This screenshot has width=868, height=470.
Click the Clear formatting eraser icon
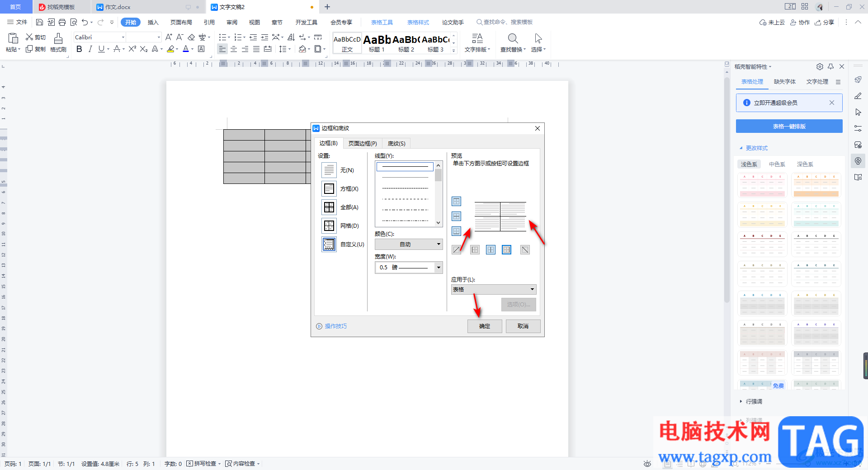[191, 37]
